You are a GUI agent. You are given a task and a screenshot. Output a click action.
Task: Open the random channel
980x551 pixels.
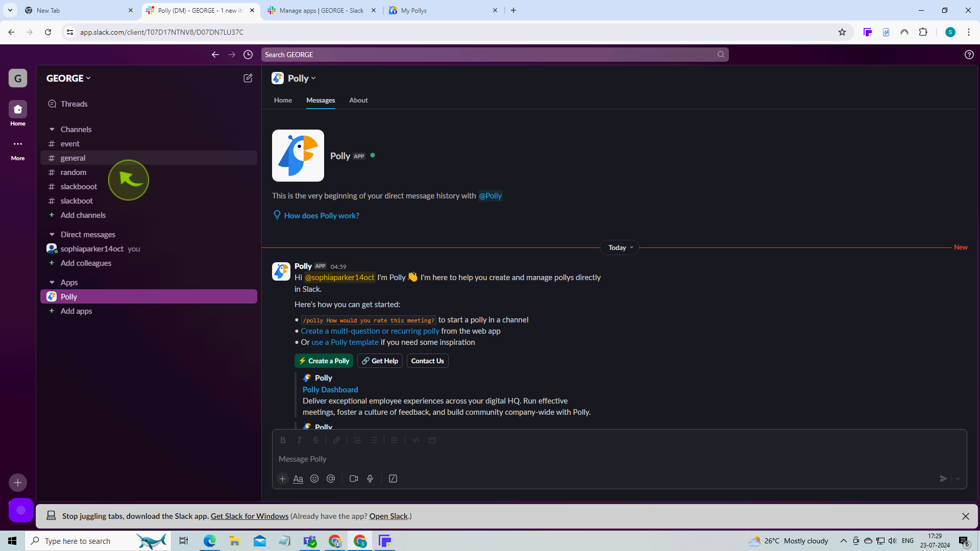(149, 172)
